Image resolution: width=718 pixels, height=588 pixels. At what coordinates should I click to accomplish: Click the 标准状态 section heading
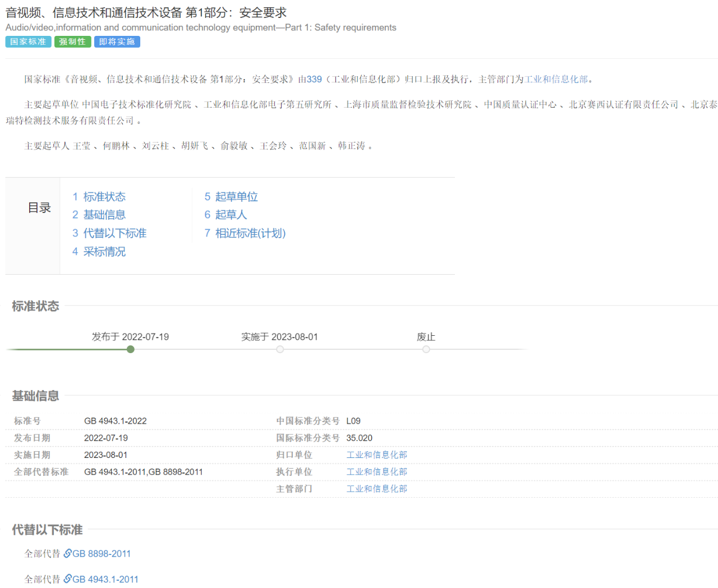click(35, 306)
